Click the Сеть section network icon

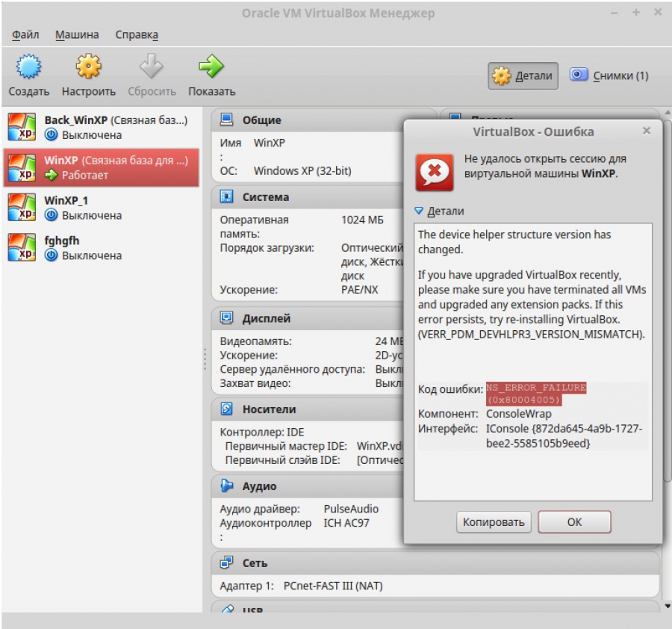click(x=226, y=562)
